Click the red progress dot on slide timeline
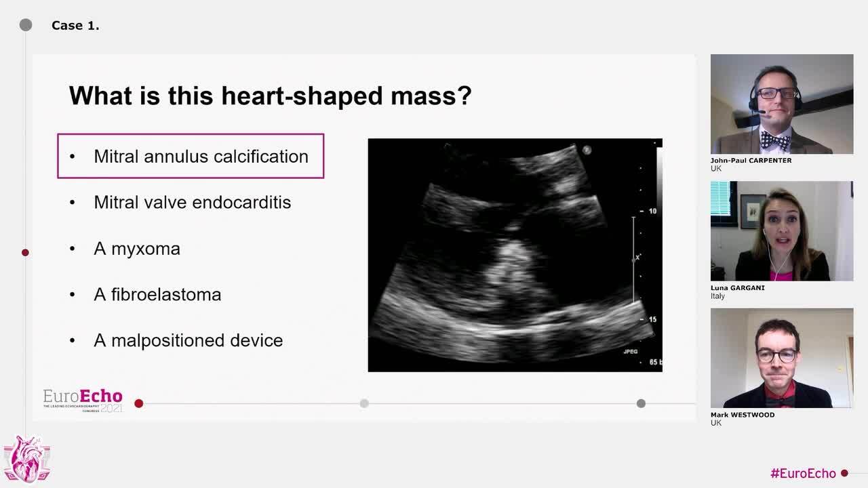This screenshot has width=868, height=488. (139, 403)
